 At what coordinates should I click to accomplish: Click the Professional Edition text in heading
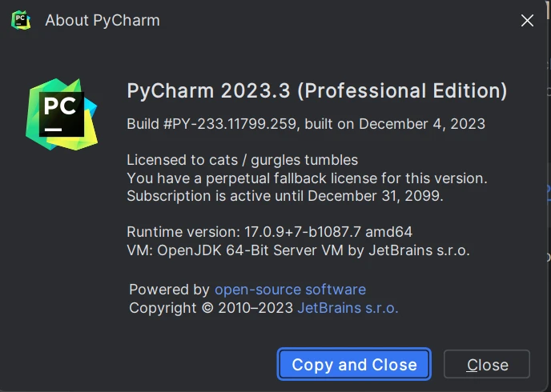pos(402,91)
